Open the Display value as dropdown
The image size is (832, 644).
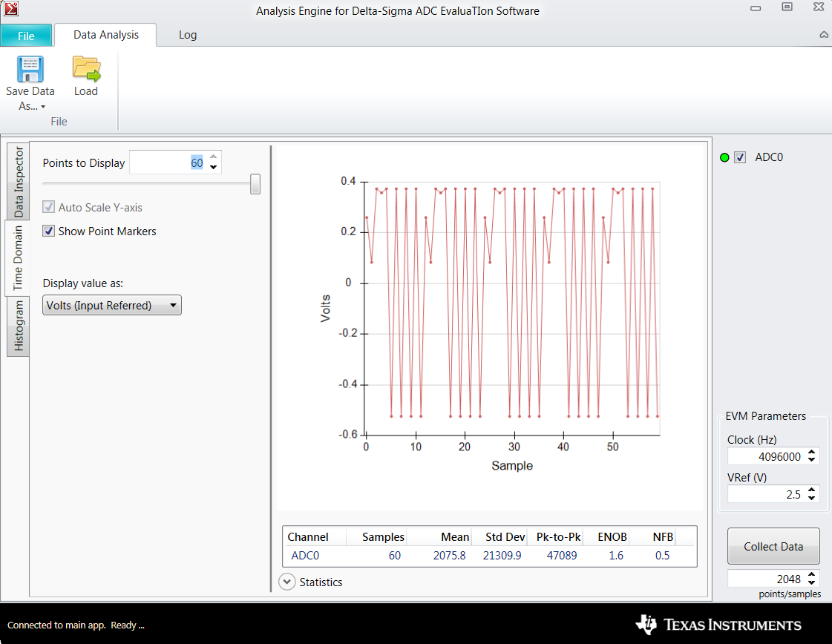coord(112,306)
